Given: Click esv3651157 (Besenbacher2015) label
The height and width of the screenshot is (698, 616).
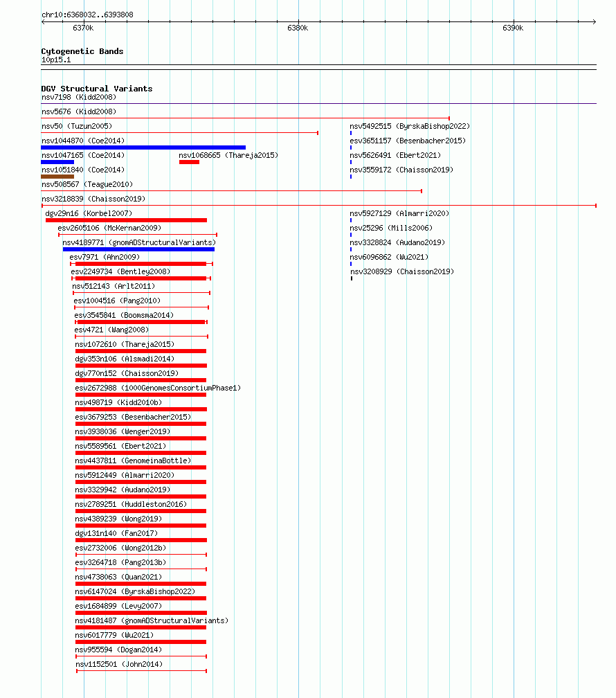Looking at the screenshot, I should click(408, 141).
